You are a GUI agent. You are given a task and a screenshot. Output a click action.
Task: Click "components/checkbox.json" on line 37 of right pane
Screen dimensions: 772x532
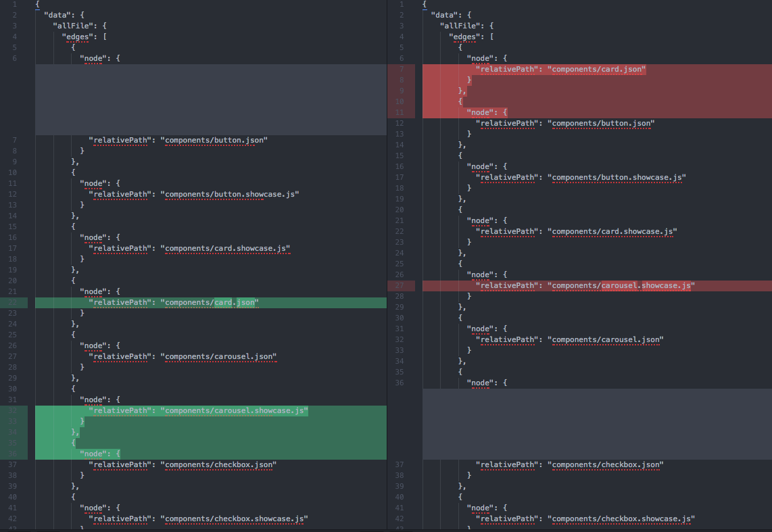[606, 464]
